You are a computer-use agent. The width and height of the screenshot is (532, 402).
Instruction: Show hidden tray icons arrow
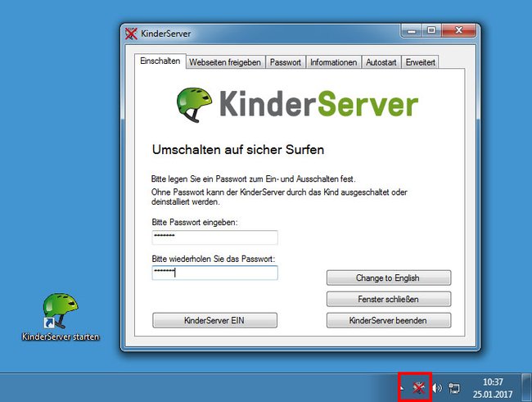point(402,387)
